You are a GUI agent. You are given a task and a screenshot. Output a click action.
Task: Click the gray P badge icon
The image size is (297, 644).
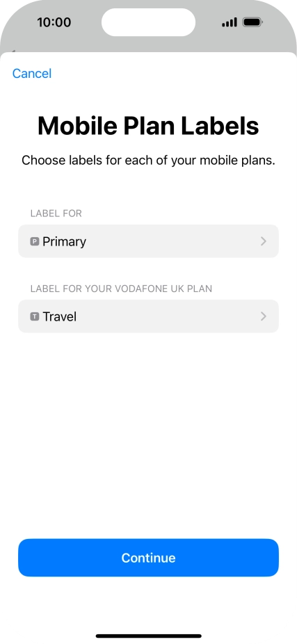(x=35, y=241)
